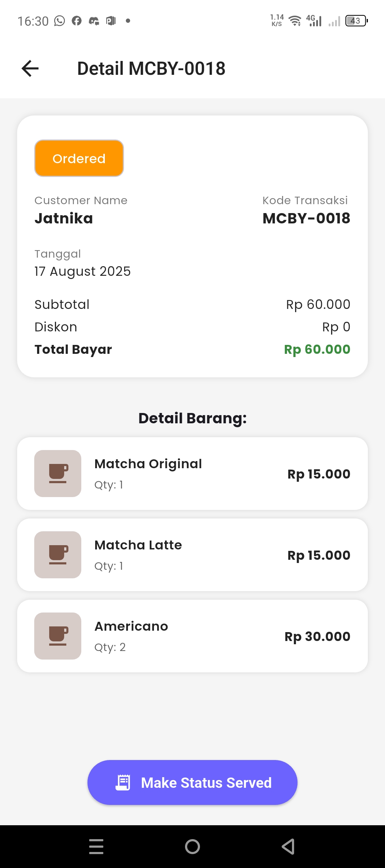The height and width of the screenshot is (868, 385).
Task: Select the Matcha Original item card
Action: (x=192, y=474)
